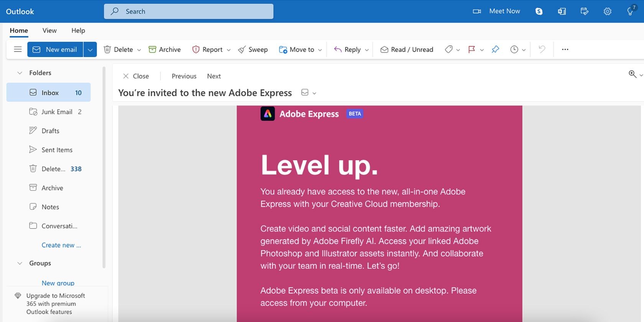Switch to the View tab
Screen dimensions: 644x322
click(49, 31)
